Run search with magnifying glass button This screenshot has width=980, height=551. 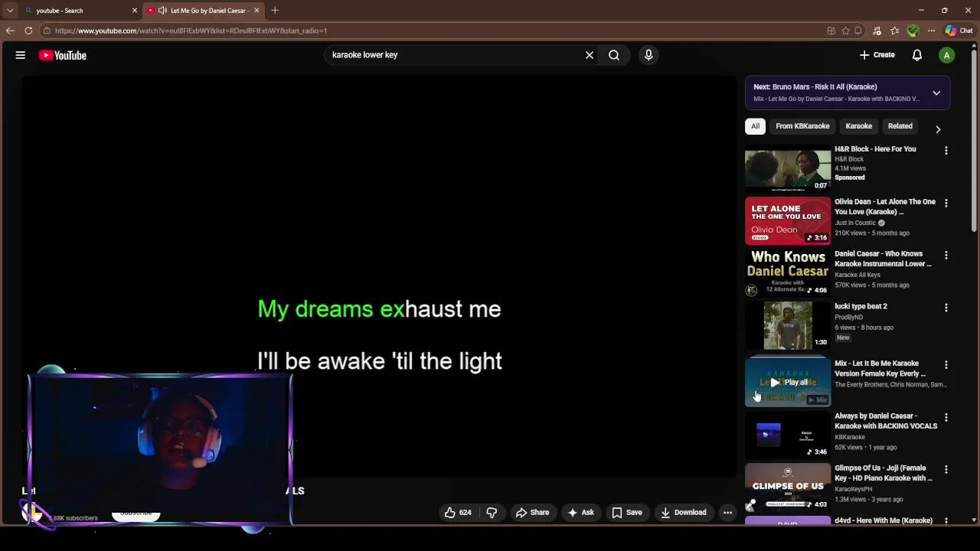click(x=614, y=55)
